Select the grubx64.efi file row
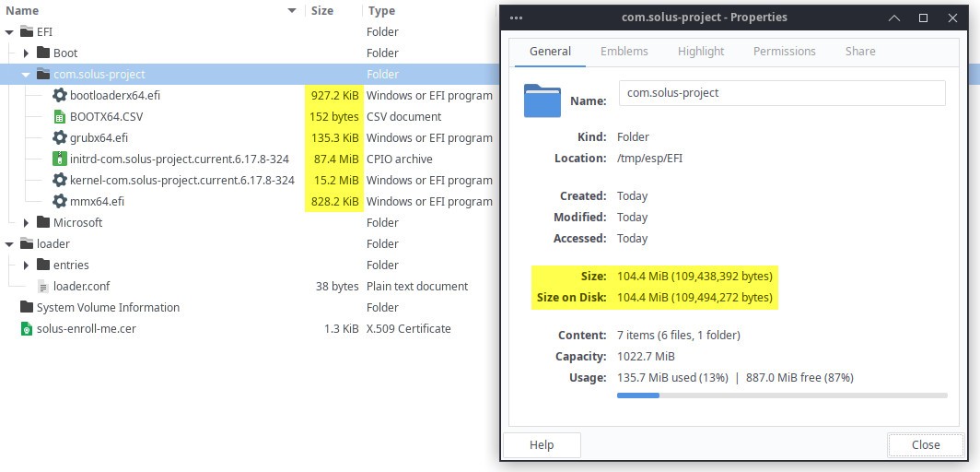Viewport: 980px width, 472px height. pyautogui.click(x=249, y=138)
